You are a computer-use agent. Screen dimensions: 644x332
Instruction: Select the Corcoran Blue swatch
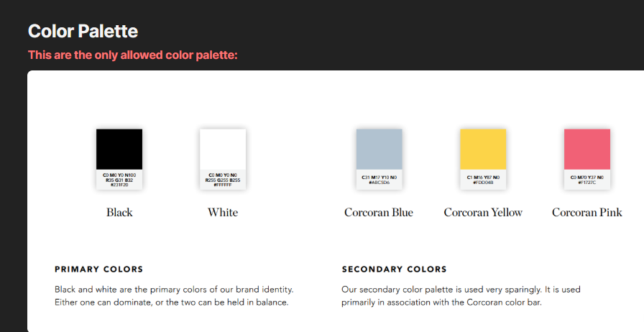pyautogui.click(x=379, y=149)
